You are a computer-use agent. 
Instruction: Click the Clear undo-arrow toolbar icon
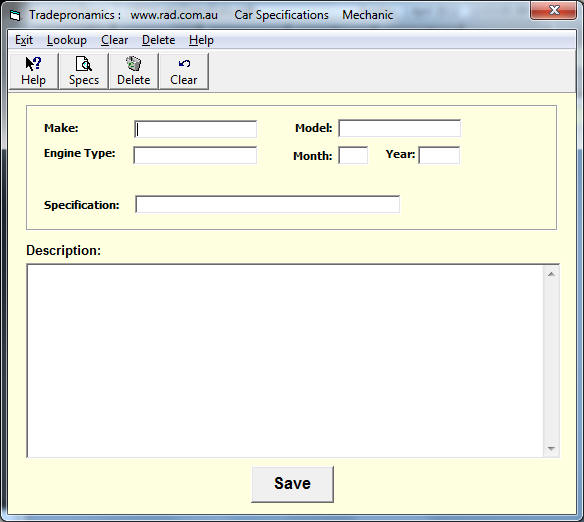click(184, 71)
